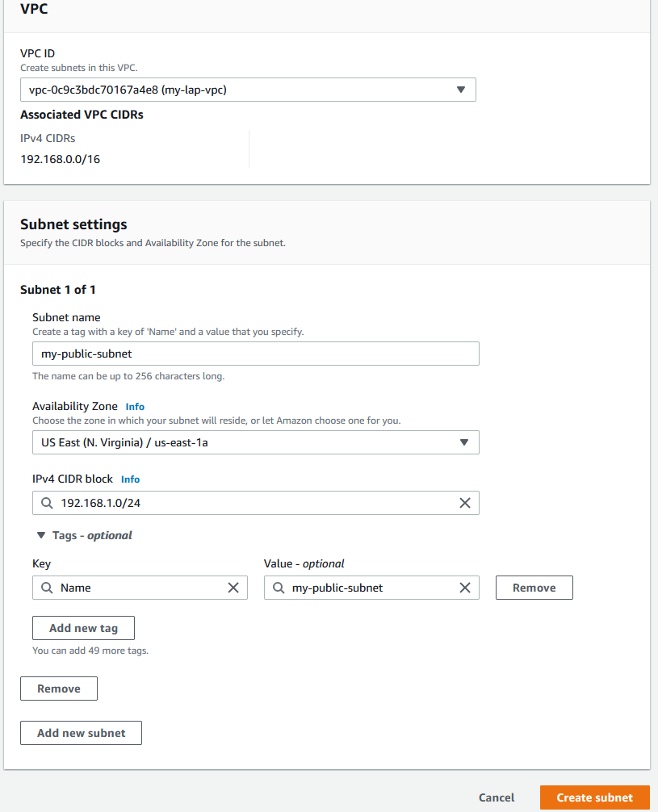The height and width of the screenshot is (812, 658).
Task: Remove Subnet 1 using the lower Remove button
Action: [x=59, y=689]
